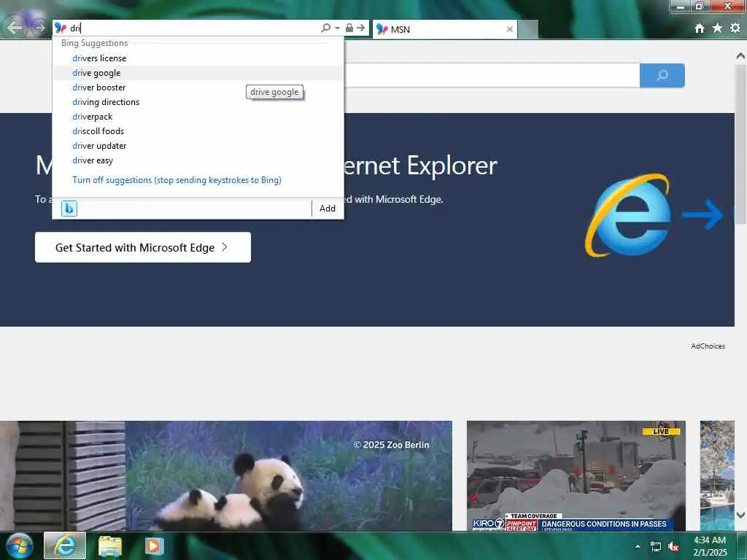
Task: Click the taskbar clock showing 4:34 AM
Action: click(710, 546)
